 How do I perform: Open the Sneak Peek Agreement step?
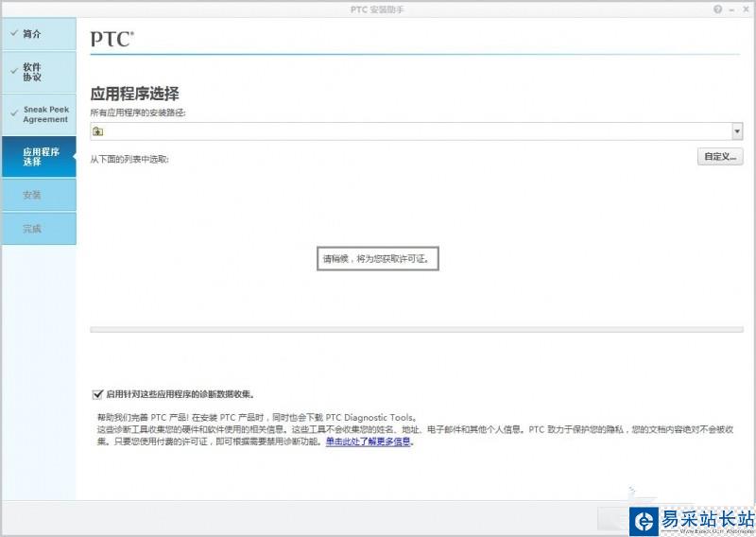[x=39, y=114]
